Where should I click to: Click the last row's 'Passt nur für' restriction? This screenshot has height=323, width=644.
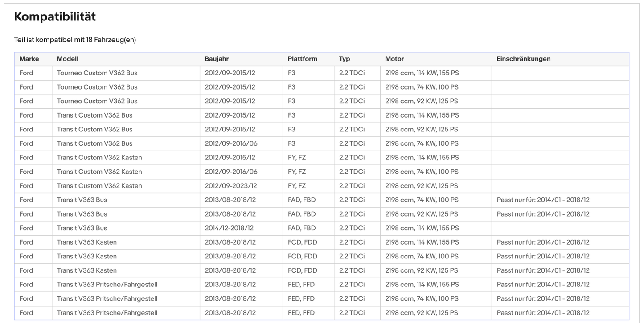[x=543, y=313]
